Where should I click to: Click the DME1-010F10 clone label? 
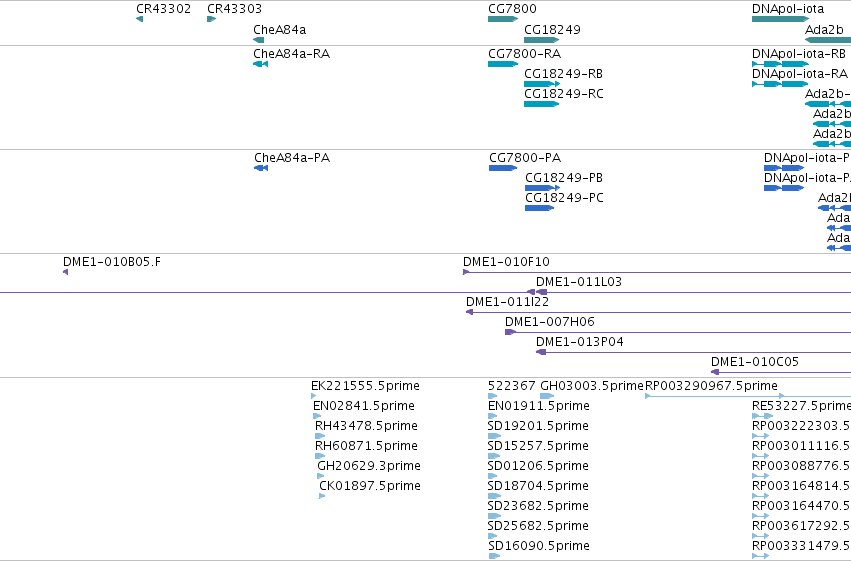[x=506, y=262]
